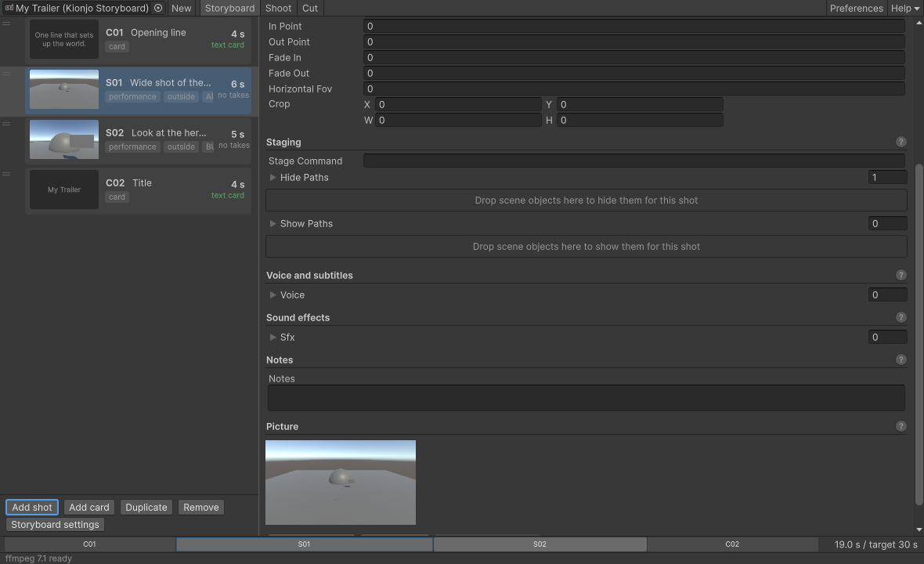Viewport: 924px width, 564px height.
Task: Select the C02 Title card
Action: tap(139, 190)
